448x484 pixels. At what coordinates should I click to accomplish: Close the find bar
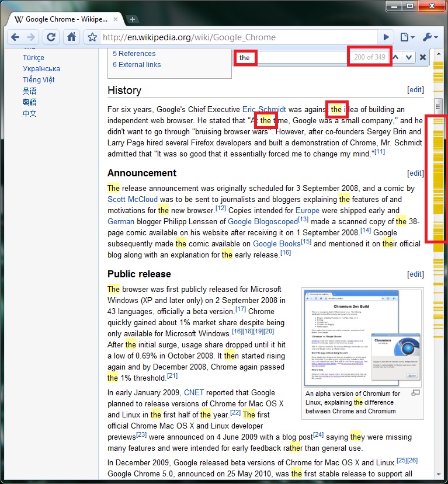pyautogui.click(x=423, y=57)
